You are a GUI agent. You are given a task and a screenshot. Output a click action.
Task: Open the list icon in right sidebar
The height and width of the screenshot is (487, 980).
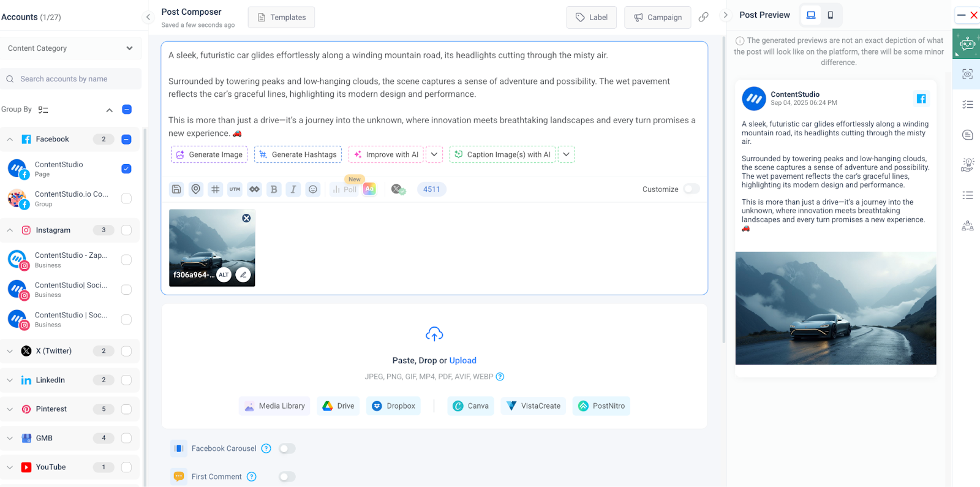(x=968, y=195)
